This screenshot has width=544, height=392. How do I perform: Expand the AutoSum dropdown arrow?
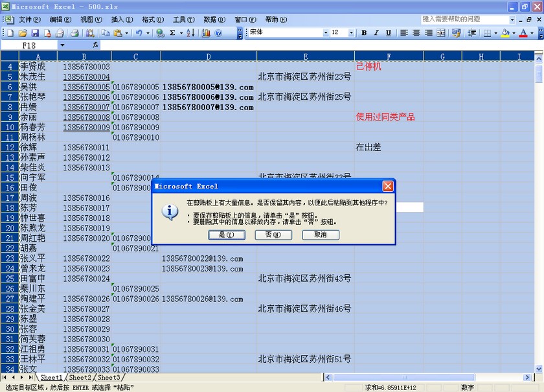coord(181,33)
